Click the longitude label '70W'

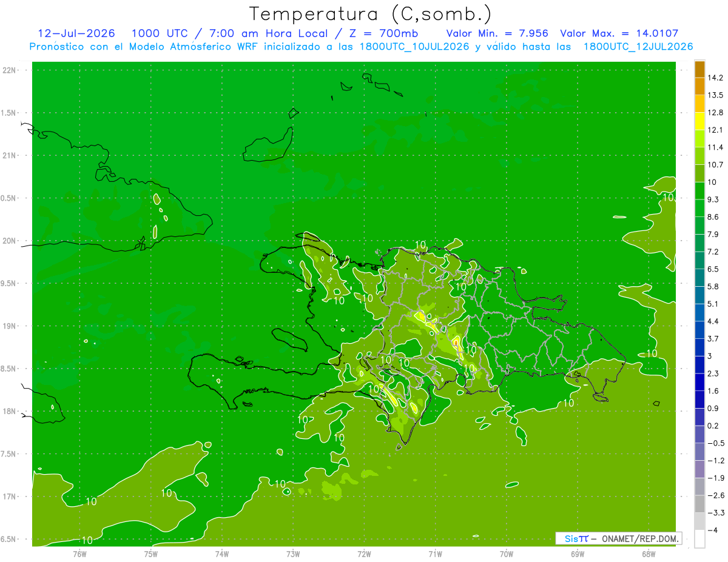pos(506,554)
